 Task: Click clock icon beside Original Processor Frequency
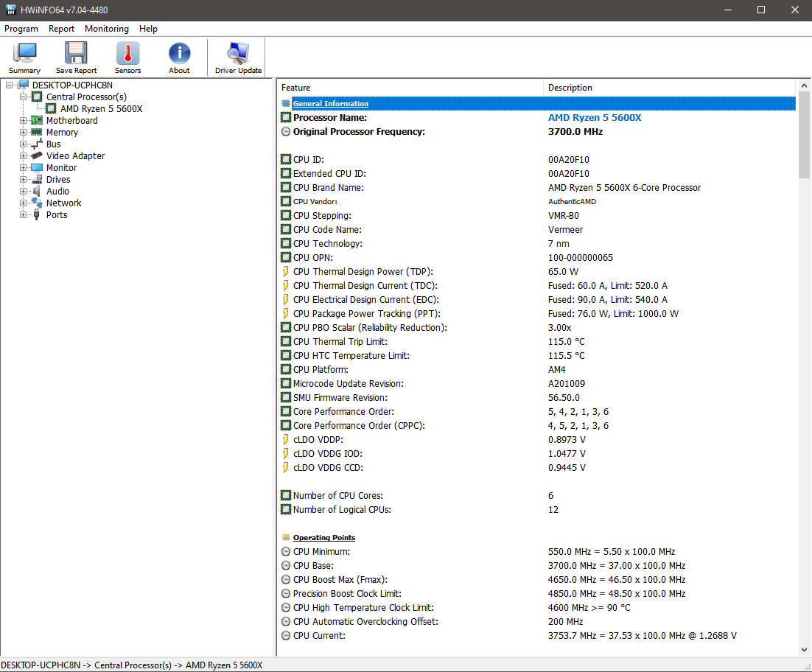tap(286, 131)
